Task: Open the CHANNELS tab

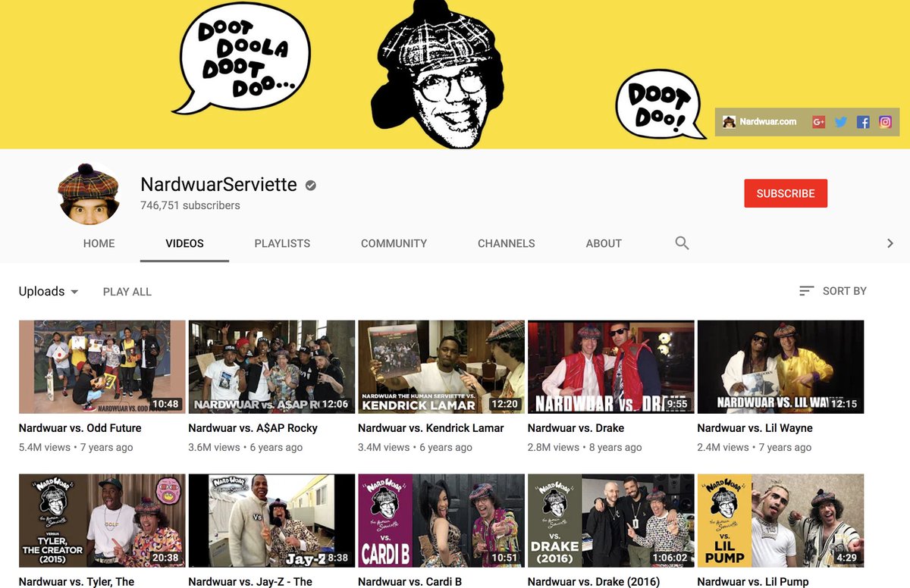Action: 507,243
